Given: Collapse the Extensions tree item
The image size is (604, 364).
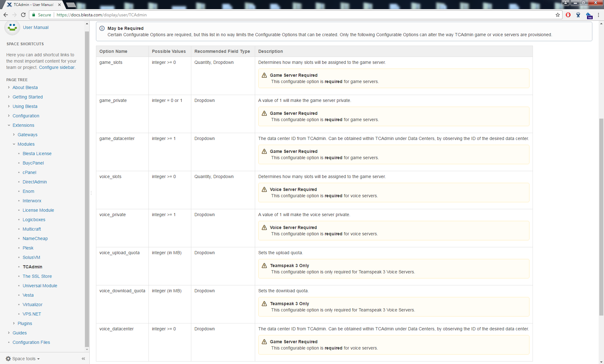Looking at the screenshot, I should (9, 125).
